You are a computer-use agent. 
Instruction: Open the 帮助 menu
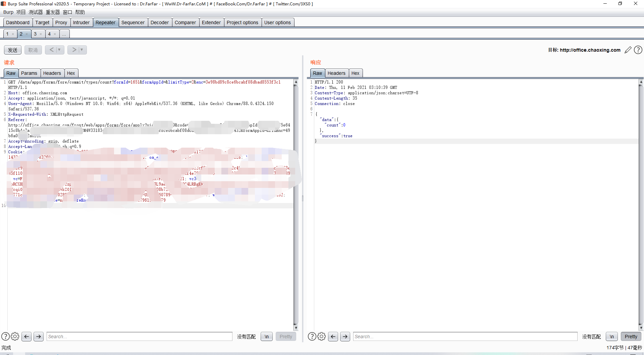coord(80,12)
